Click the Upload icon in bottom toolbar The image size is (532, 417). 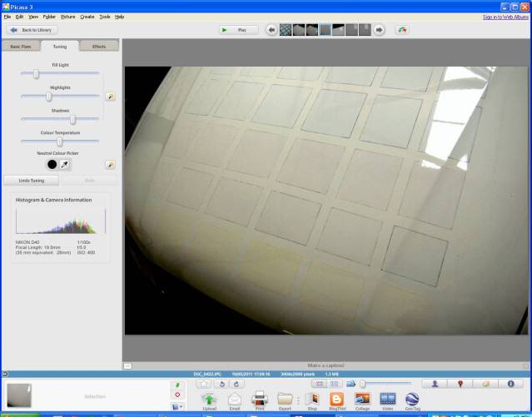(209, 399)
